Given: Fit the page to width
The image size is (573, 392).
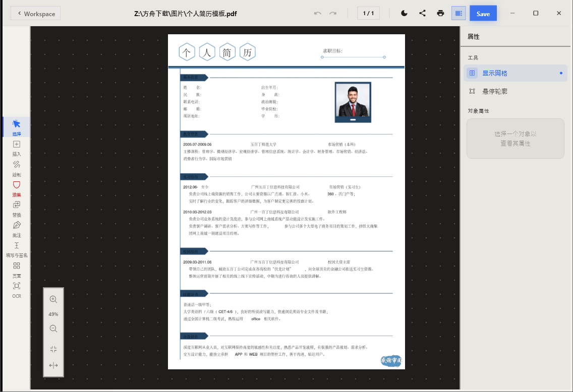Looking at the screenshot, I should pyautogui.click(x=53, y=365).
